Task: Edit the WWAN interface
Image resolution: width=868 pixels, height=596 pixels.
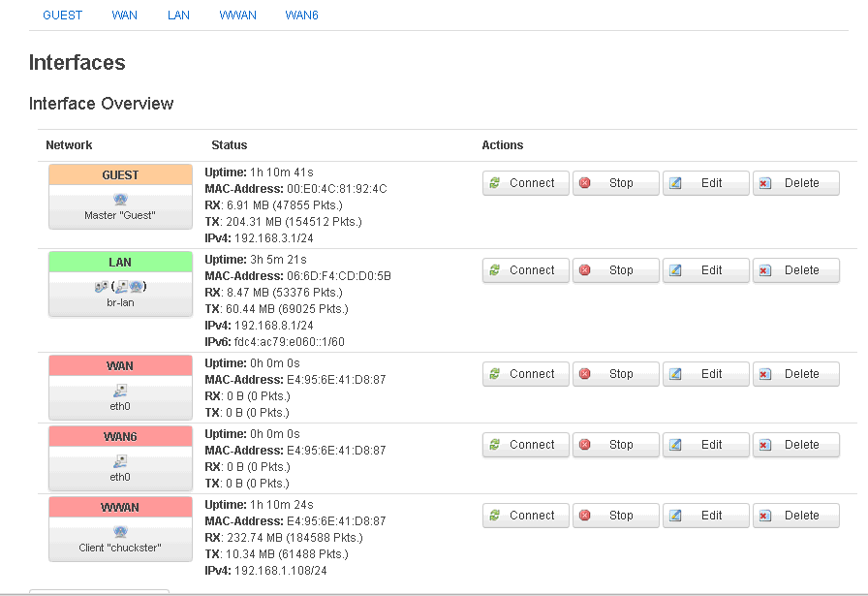Action: (x=706, y=516)
